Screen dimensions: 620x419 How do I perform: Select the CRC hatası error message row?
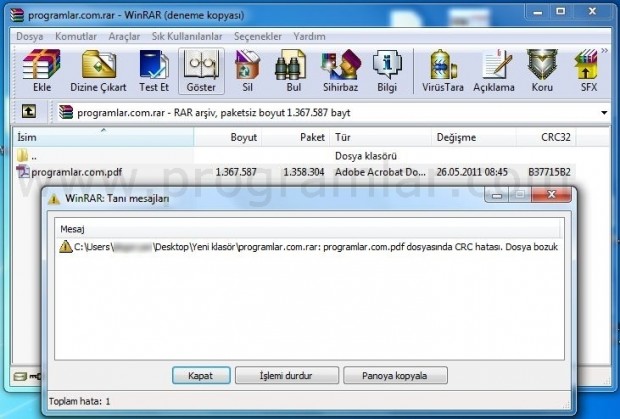pos(308,247)
